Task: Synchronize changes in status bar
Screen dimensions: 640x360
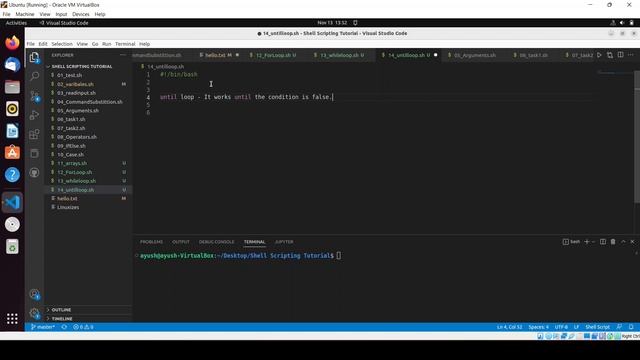Action: (x=64, y=327)
